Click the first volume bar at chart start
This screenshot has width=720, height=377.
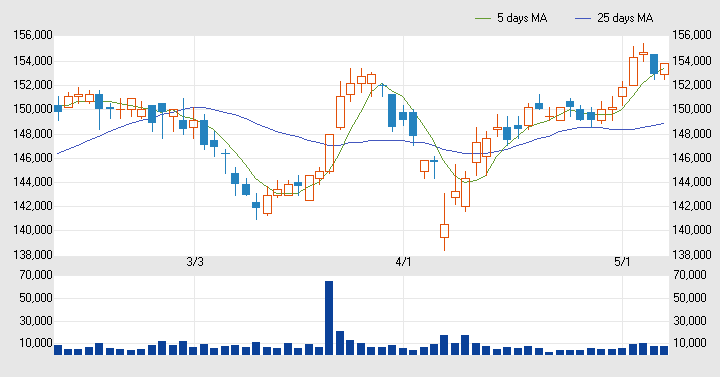pyautogui.click(x=58, y=350)
